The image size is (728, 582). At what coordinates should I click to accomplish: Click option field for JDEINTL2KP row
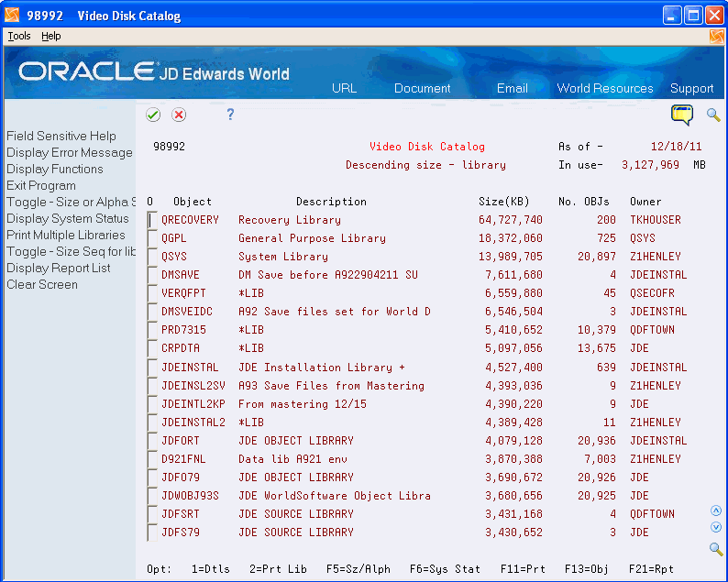coord(152,404)
